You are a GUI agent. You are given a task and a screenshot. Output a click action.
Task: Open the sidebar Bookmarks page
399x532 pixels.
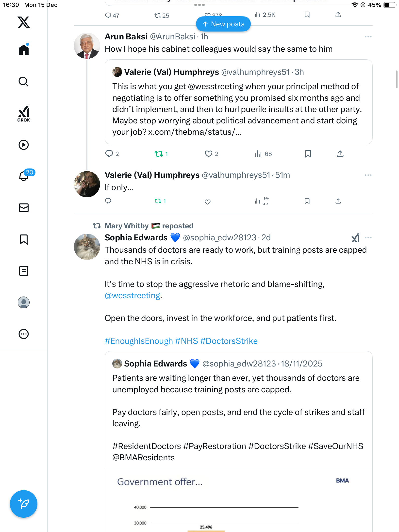click(24, 239)
